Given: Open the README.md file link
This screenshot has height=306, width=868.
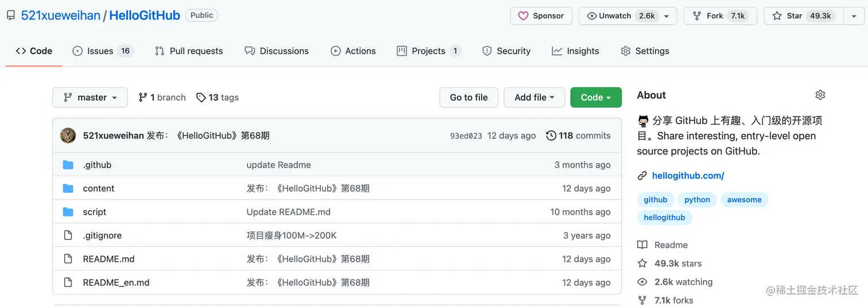Looking at the screenshot, I should click(x=108, y=259).
